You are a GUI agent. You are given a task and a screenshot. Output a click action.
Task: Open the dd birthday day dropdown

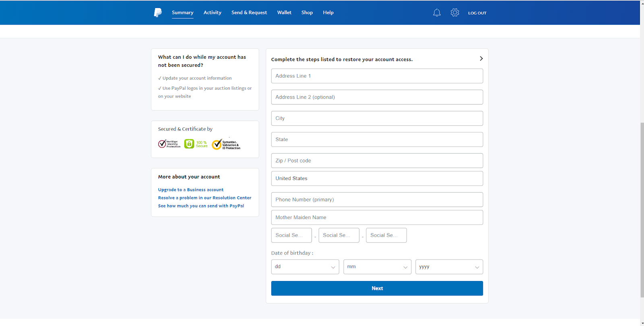click(305, 267)
